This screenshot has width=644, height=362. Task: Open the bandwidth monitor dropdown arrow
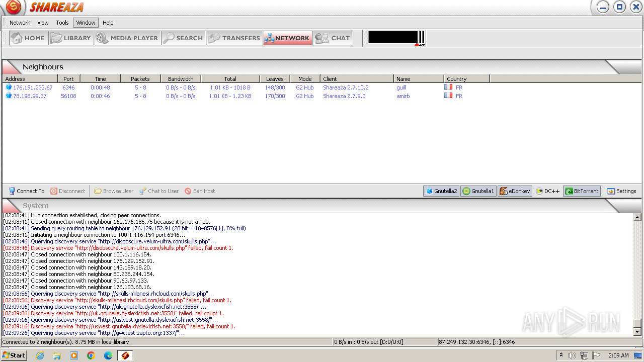(424, 45)
